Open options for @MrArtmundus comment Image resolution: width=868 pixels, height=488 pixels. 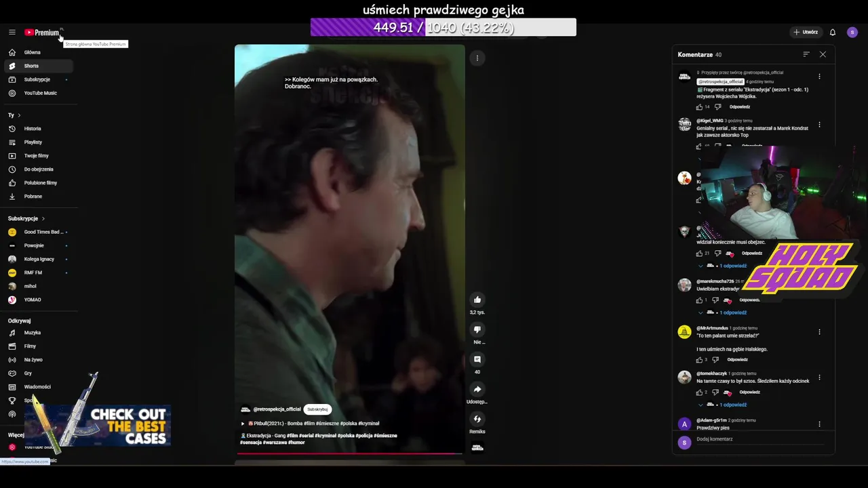819,332
